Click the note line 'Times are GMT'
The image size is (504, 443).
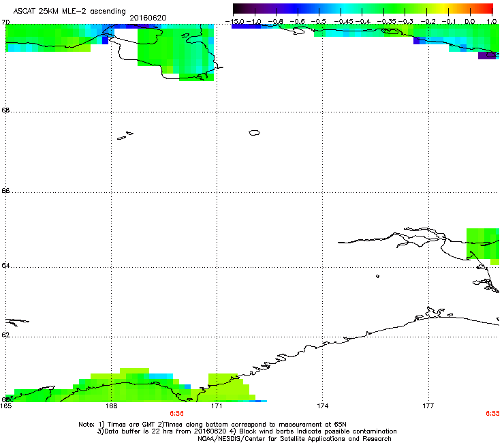131,425
